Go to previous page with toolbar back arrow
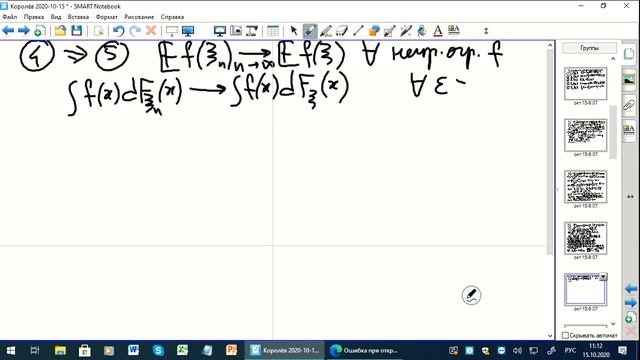Screen dimensions: 640x360 pos(8,31)
